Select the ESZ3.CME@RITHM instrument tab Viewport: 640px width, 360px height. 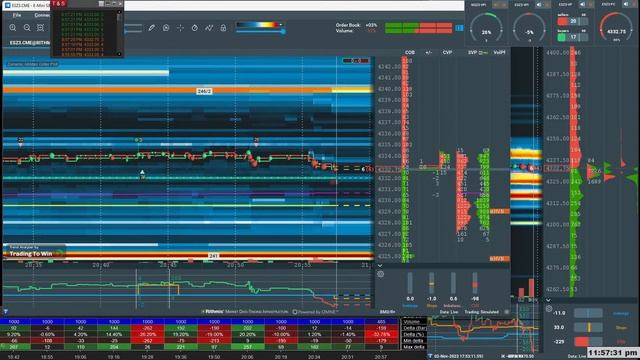[x=29, y=43]
